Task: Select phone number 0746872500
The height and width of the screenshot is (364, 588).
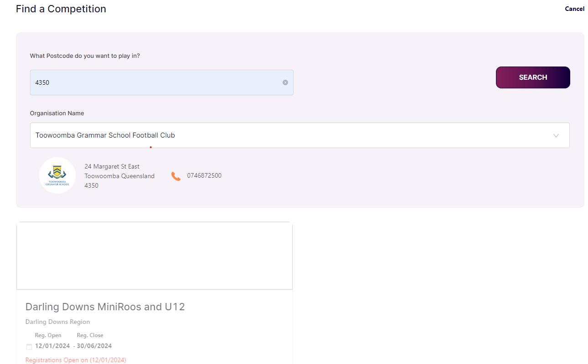Action: pos(204,175)
